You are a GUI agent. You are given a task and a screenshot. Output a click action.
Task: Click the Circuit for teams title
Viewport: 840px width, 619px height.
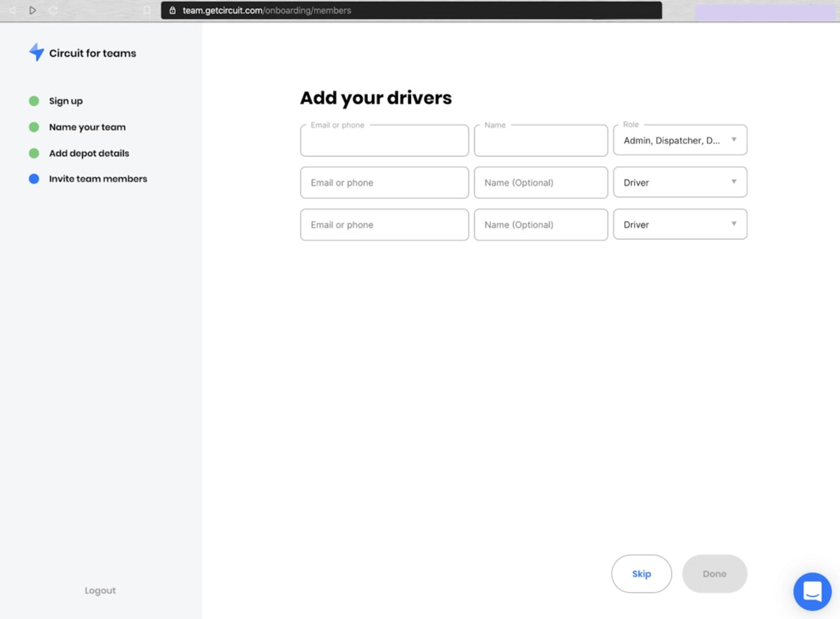93,53
